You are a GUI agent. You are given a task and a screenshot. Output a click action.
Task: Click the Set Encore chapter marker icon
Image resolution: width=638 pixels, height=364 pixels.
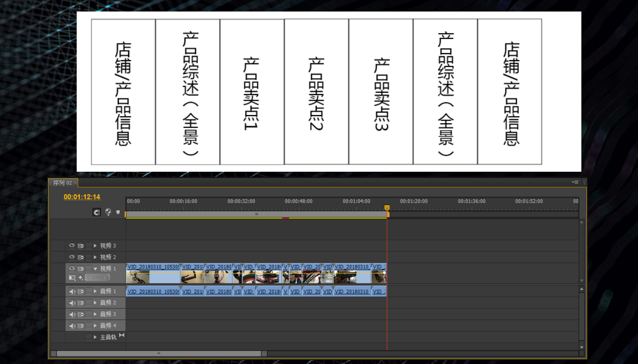[x=108, y=212]
